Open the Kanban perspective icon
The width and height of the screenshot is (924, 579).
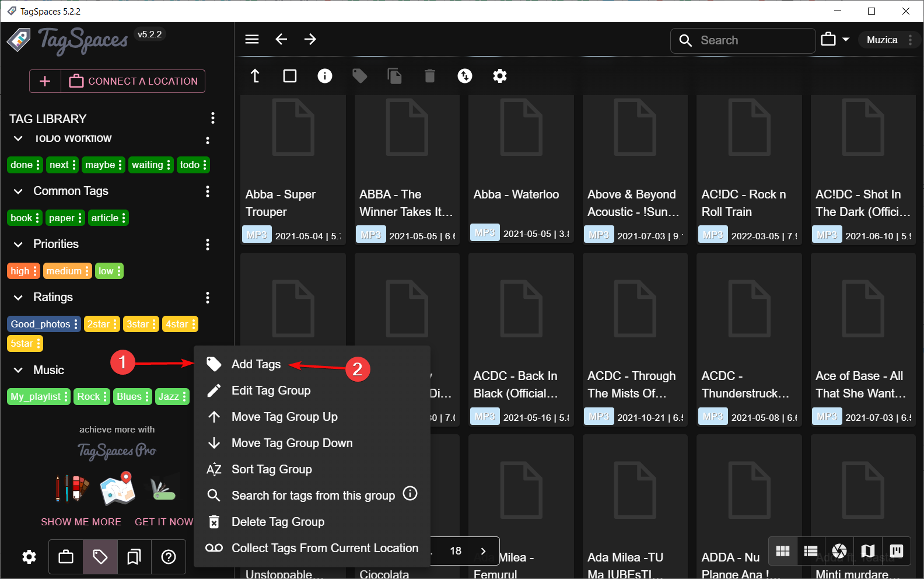(897, 551)
